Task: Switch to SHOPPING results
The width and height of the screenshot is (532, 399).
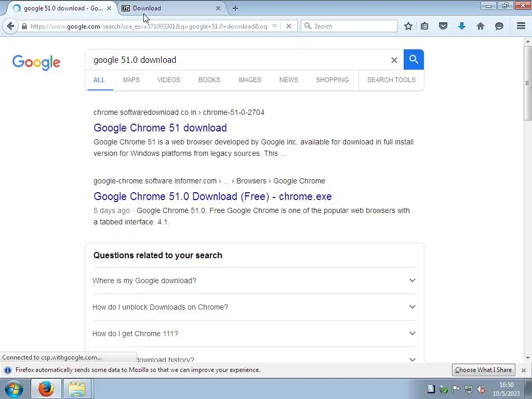Action: click(x=332, y=79)
